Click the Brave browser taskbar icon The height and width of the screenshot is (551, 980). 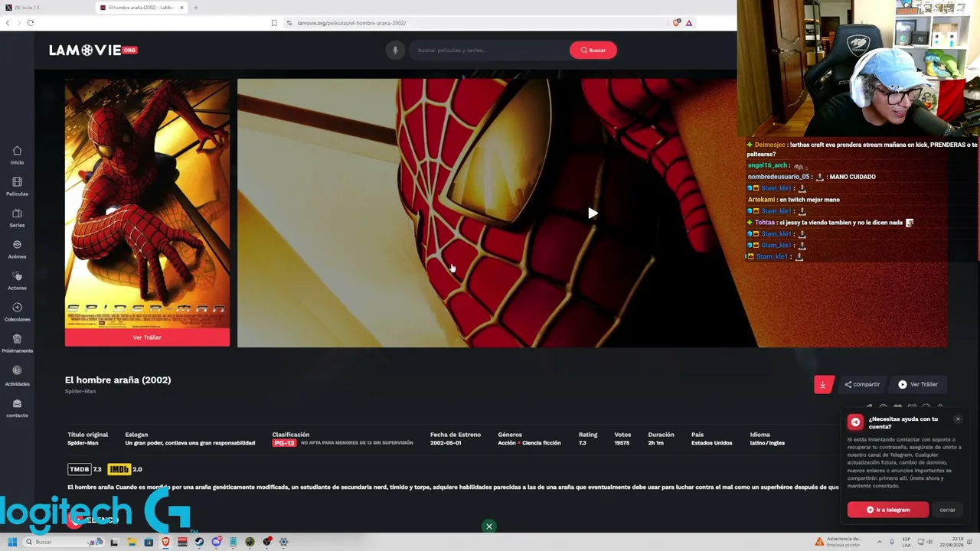165,542
